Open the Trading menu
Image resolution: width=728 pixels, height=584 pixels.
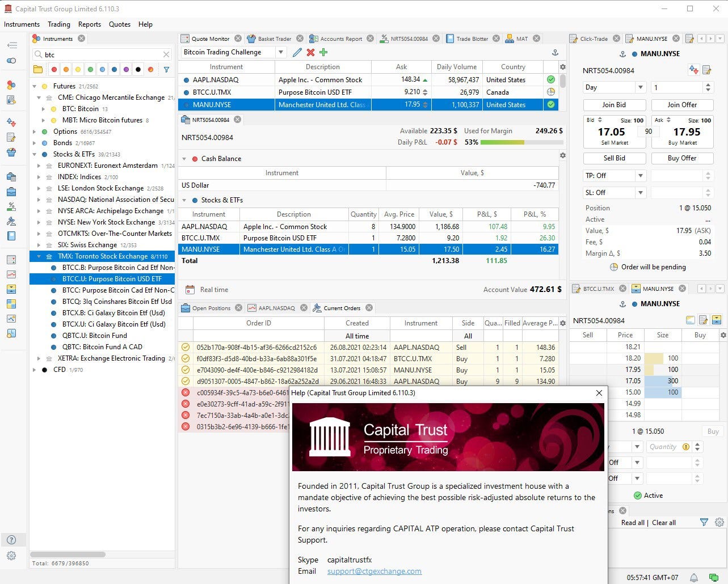[59, 24]
